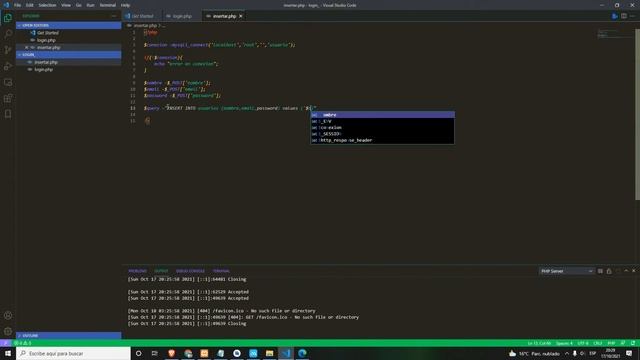The image size is (640, 360).
Task: Open the Manage gear in activity bar
Action: (x=8, y=331)
